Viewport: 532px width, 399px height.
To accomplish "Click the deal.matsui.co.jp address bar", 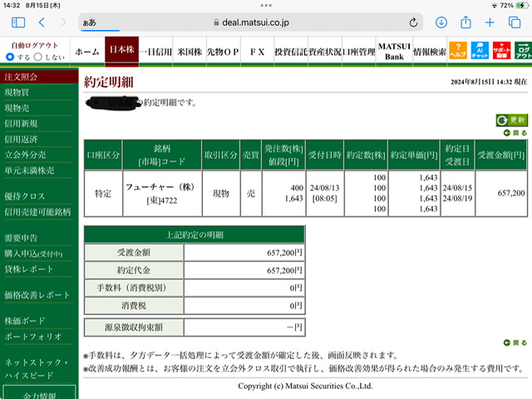I will tap(251, 22).
